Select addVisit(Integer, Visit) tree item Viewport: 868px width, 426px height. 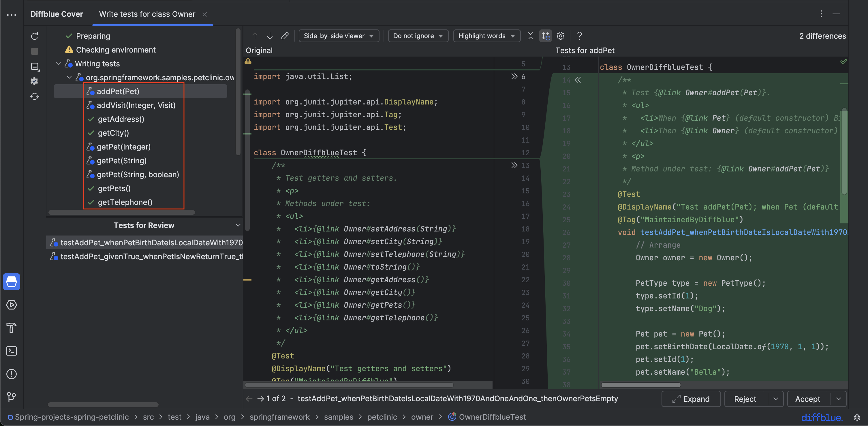click(x=136, y=105)
